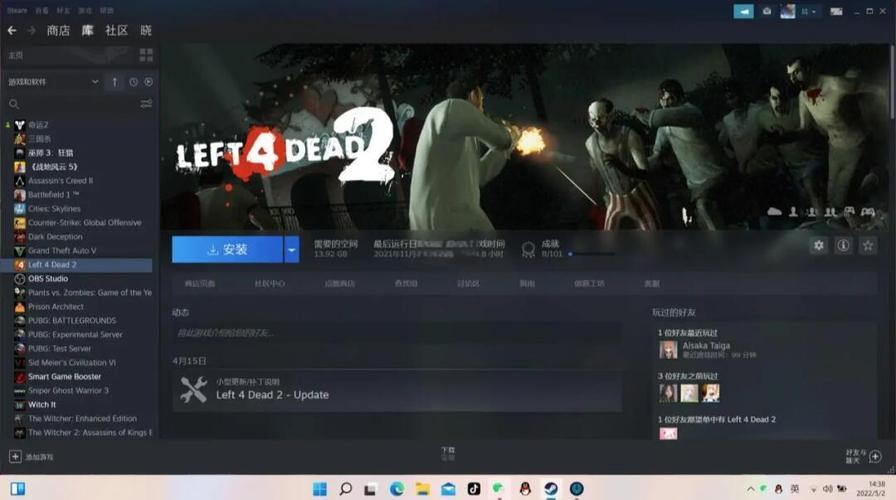Toggle the ready-to-play filter icon
The height and width of the screenshot is (500, 896).
pyautogui.click(x=149, y=82)
